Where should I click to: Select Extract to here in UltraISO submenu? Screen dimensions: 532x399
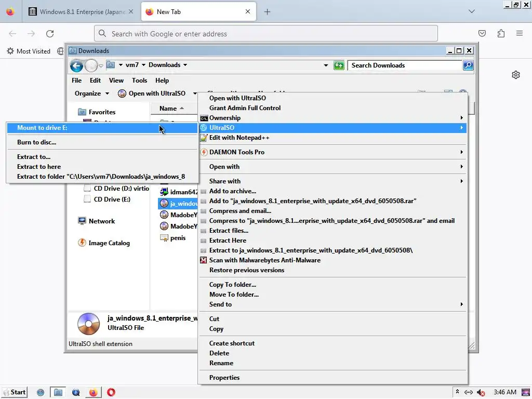tap(102, 167)
